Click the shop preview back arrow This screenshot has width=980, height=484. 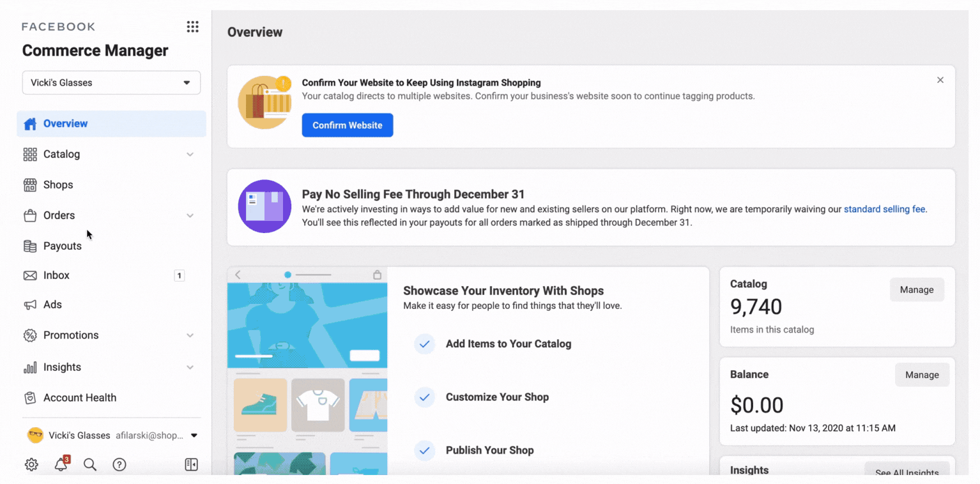click(238, 275)
